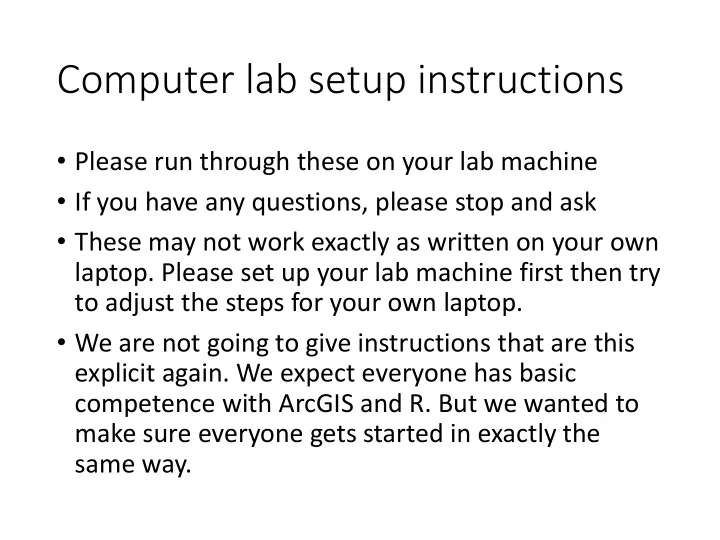Click the slide title 'Computer lab setup instructions'
Screen dimensions: 720x540
point(340,80)
